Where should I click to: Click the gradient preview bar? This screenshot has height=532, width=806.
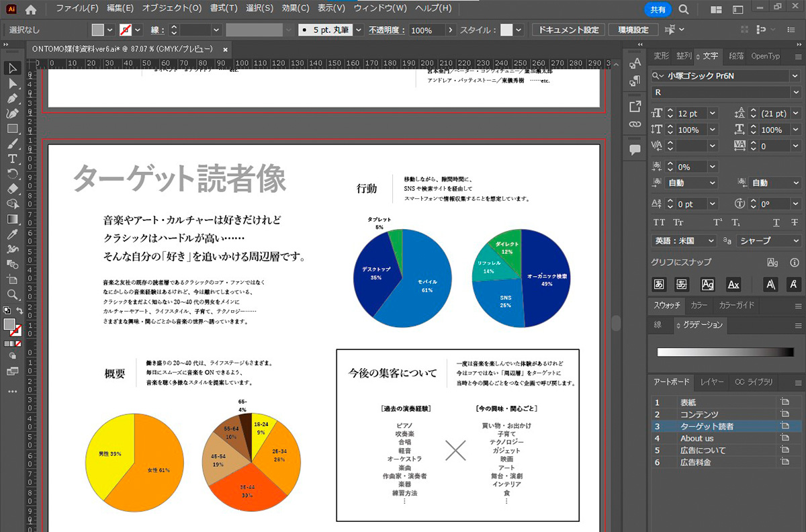tap(725, 352)
